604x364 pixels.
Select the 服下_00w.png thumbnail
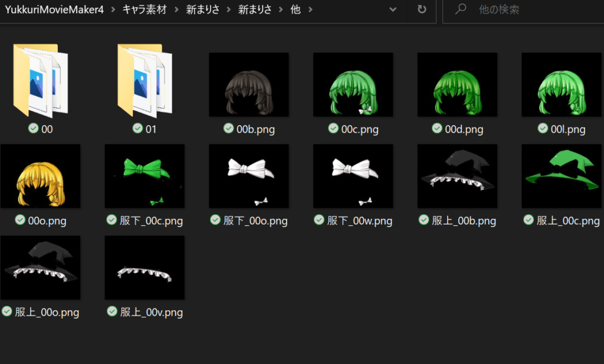tap(353, 176)
